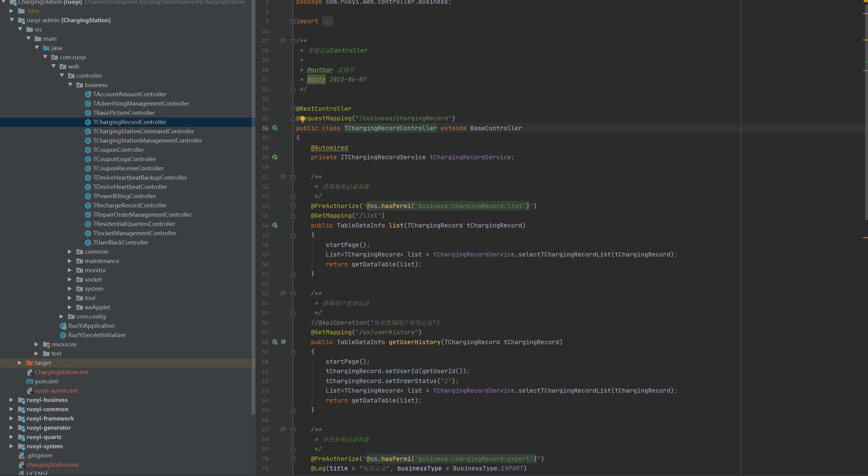Click the ChargingStation.iml file icon
This screenshot has height=476, width=868.
point(30,372)
